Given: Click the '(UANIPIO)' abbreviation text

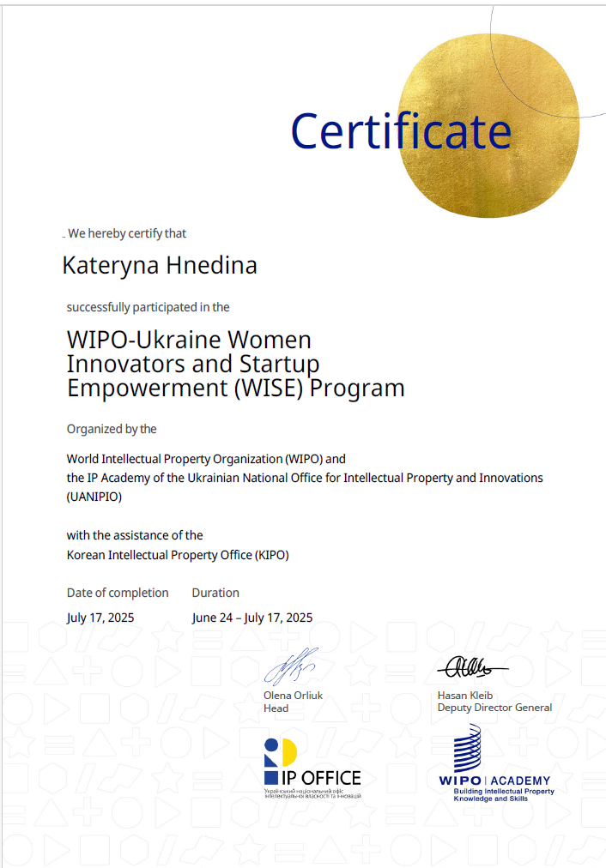Looking at the screenshot, I should 94,497.
